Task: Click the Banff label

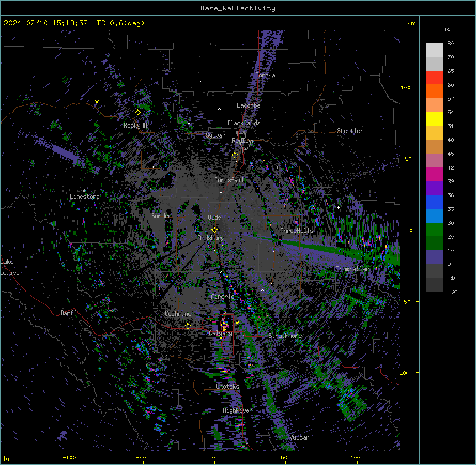Action: coord(68,313)
